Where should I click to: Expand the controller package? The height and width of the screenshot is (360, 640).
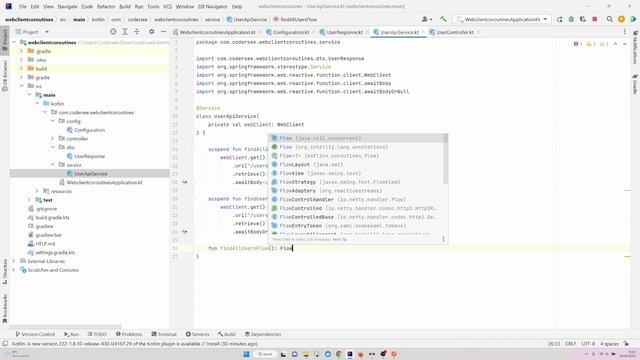coord(53,138)
